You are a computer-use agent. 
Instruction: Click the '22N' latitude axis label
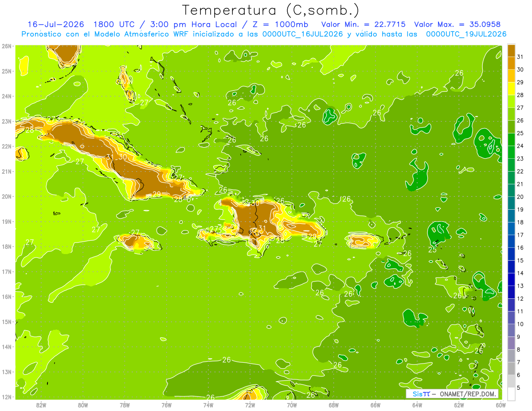7,146
